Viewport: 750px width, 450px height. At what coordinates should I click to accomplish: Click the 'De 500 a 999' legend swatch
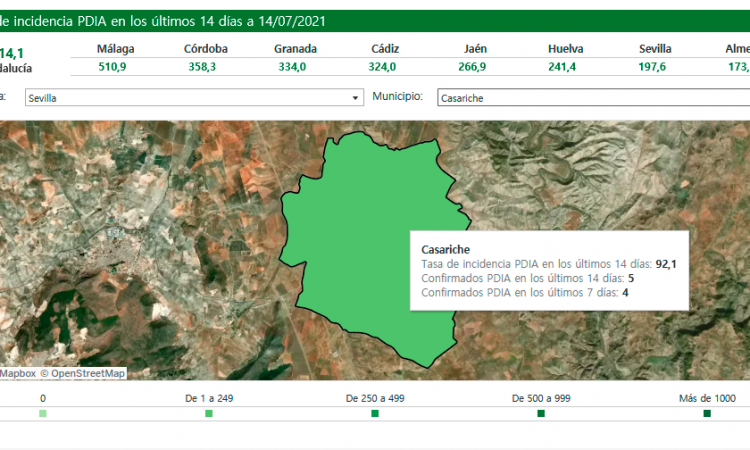pos(541,413)
